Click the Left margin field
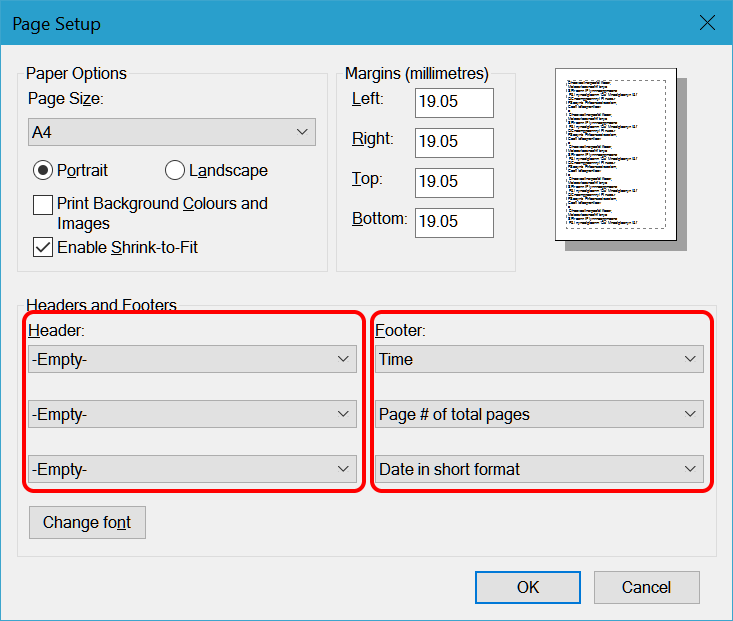 (454, 103)
